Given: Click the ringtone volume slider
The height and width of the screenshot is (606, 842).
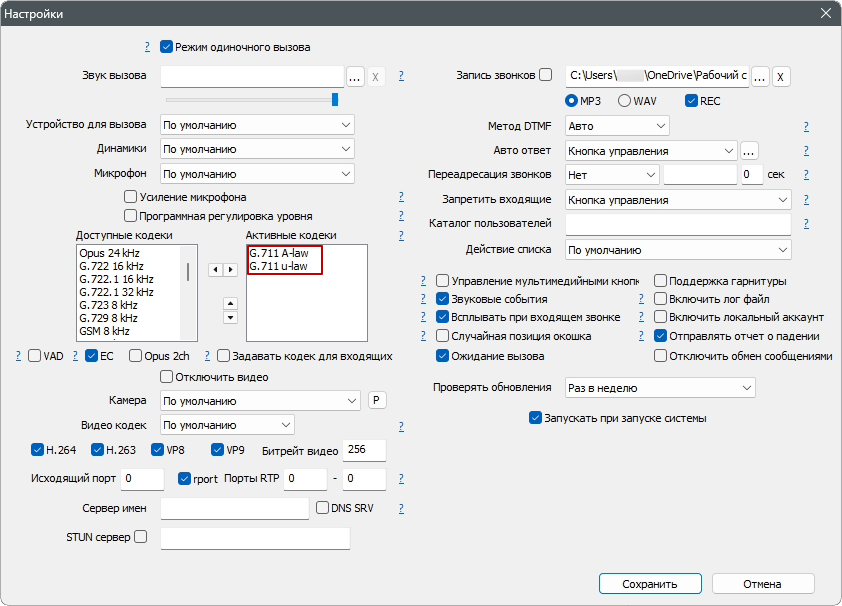Looking at the screenshot, I should point(252,99).
